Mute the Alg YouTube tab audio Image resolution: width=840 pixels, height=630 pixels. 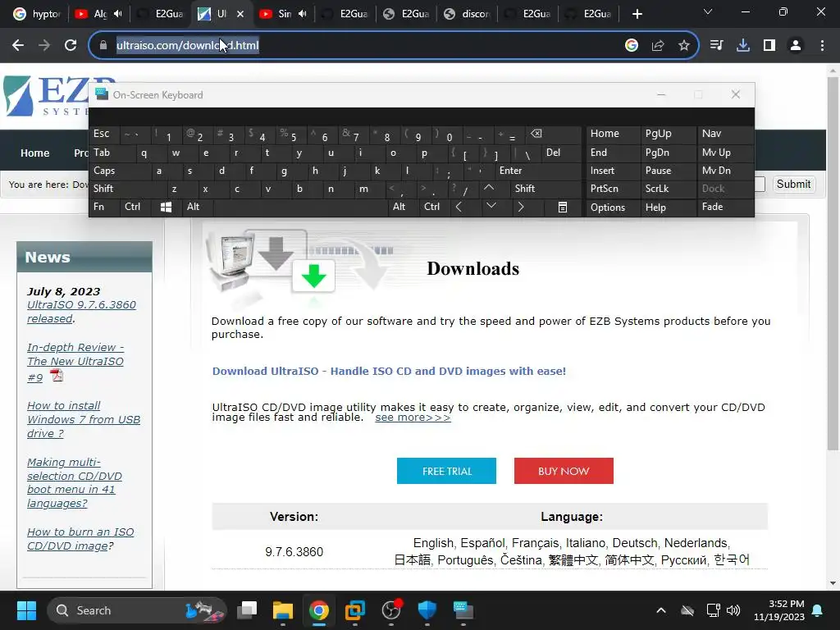point(118,14)
